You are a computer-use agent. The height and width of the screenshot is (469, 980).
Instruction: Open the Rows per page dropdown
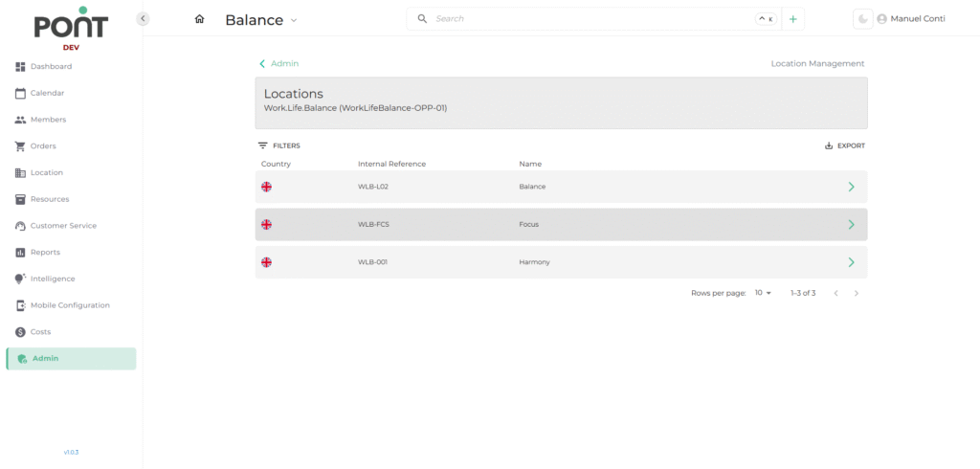point(763,293)
